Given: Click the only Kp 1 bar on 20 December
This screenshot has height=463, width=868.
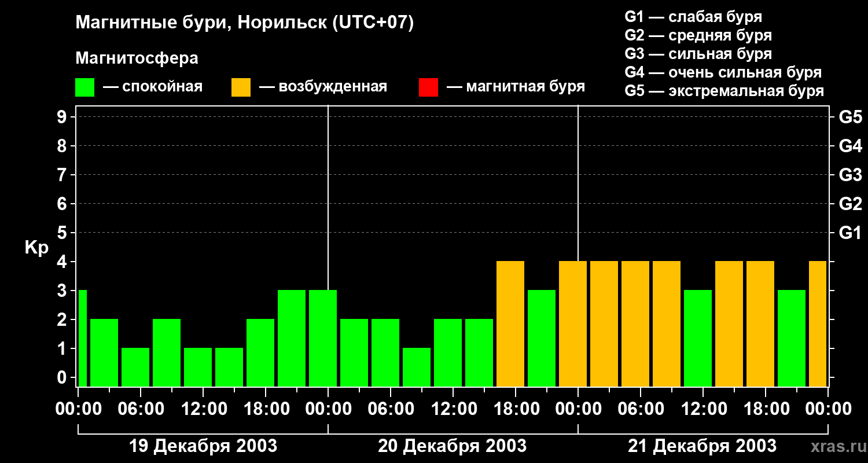Looking at the screenshot, I should 417,367.
